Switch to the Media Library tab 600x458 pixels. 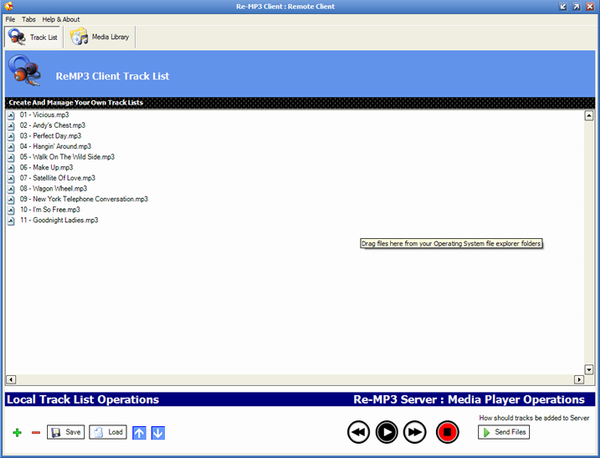100,37
